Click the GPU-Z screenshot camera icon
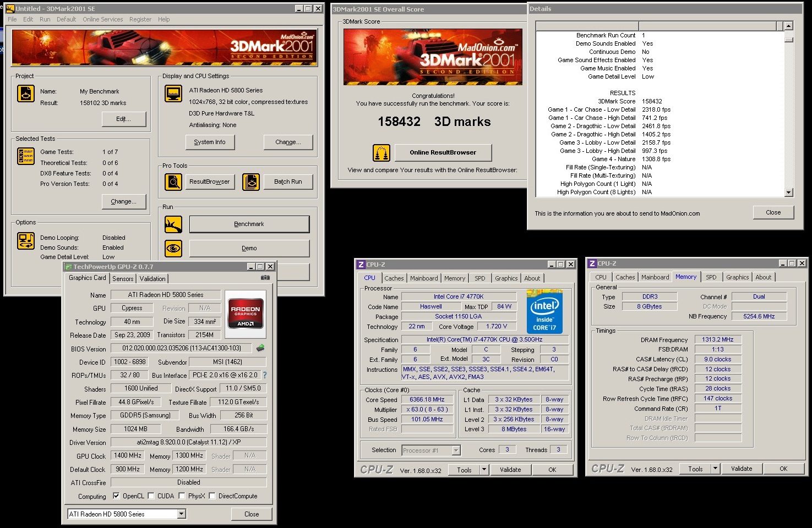Screen dimensions: 812x528 click(x=265, y=278)
